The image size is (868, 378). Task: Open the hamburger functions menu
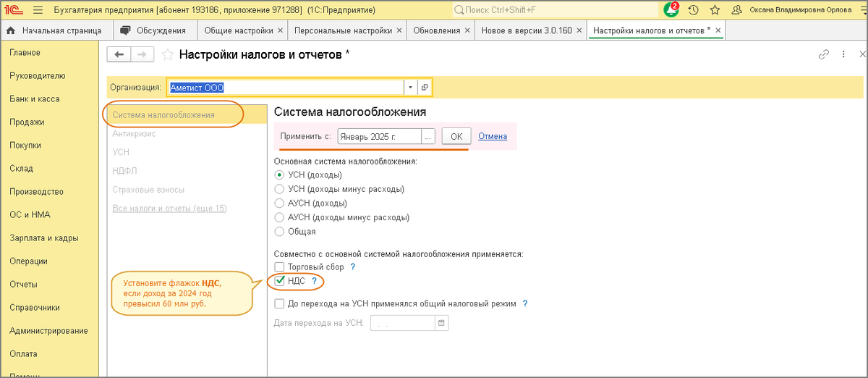[38, 10]
